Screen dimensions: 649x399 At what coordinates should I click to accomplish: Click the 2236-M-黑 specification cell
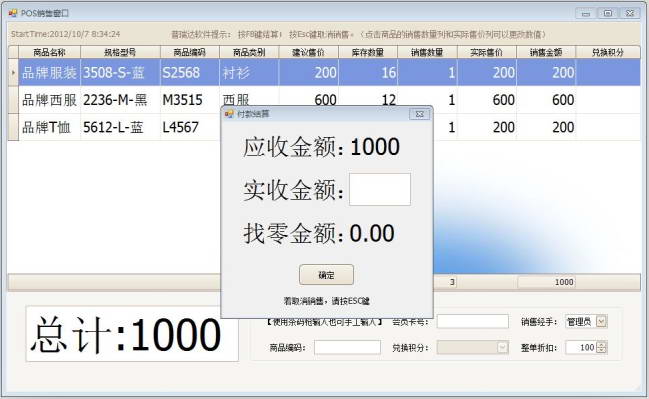click(x=120, y=100)
